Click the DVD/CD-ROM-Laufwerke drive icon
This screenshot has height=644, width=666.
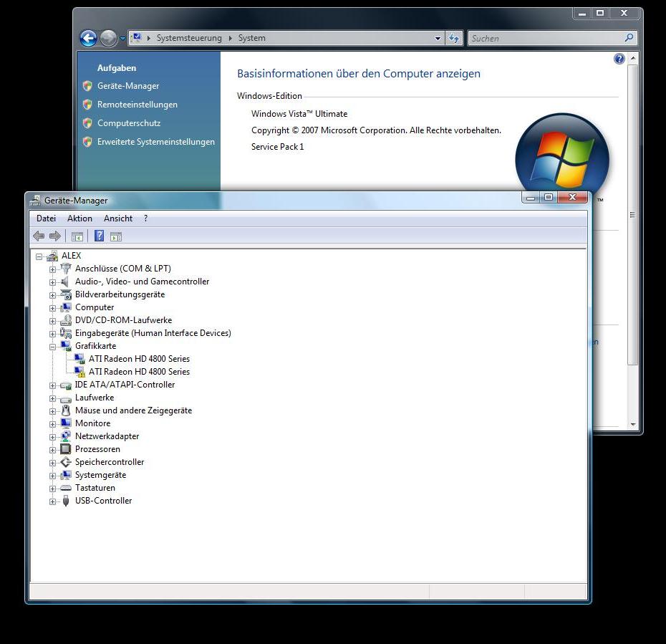coord(66,320)
